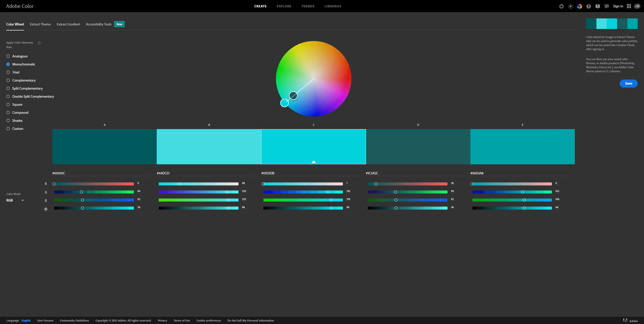Expand the help tooltip beside Apply Color Harmony Rule
Image resolution: width=644 pixels, height=324 pixels.
coord(39,43)
